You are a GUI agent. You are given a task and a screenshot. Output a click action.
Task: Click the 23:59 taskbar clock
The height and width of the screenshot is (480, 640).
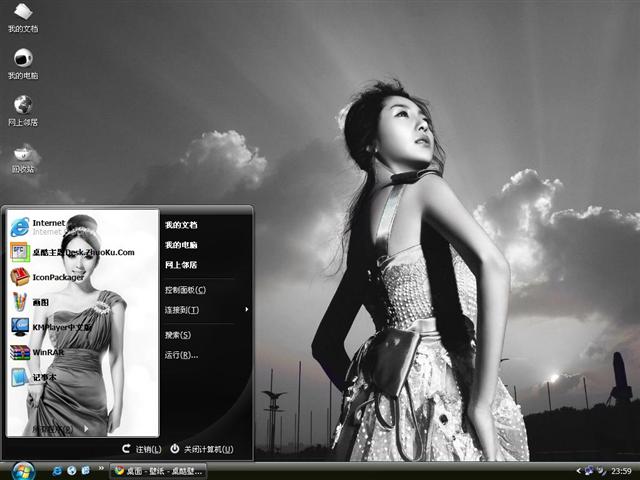(621, 471)
